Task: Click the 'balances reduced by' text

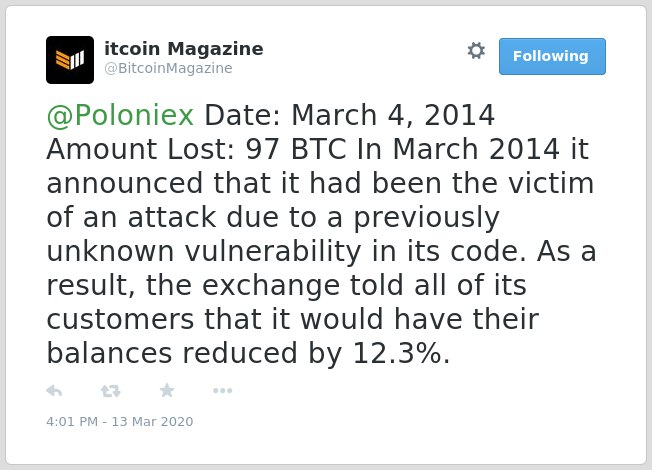Action: coord(194,354)
